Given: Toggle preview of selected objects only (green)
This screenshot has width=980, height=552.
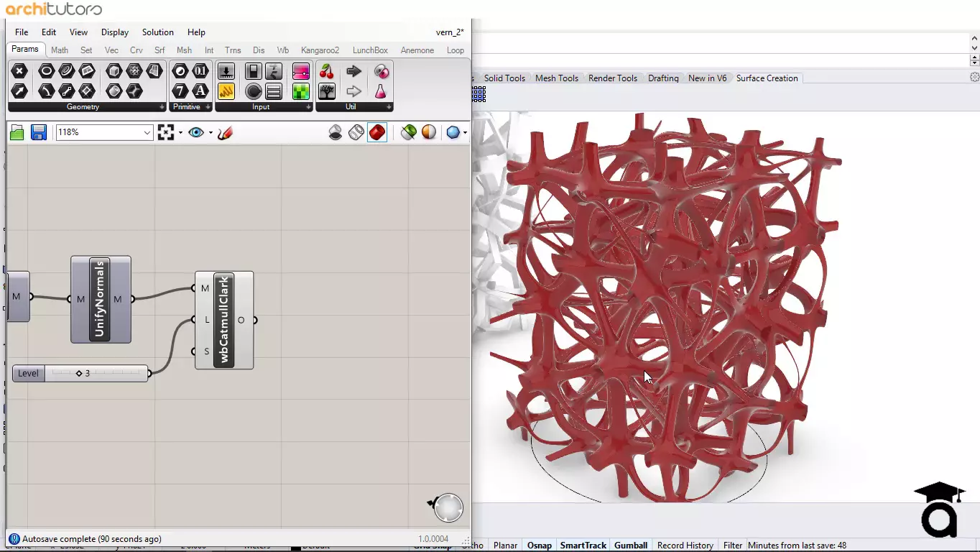Looking at the screenshot, I should (408, 132).
